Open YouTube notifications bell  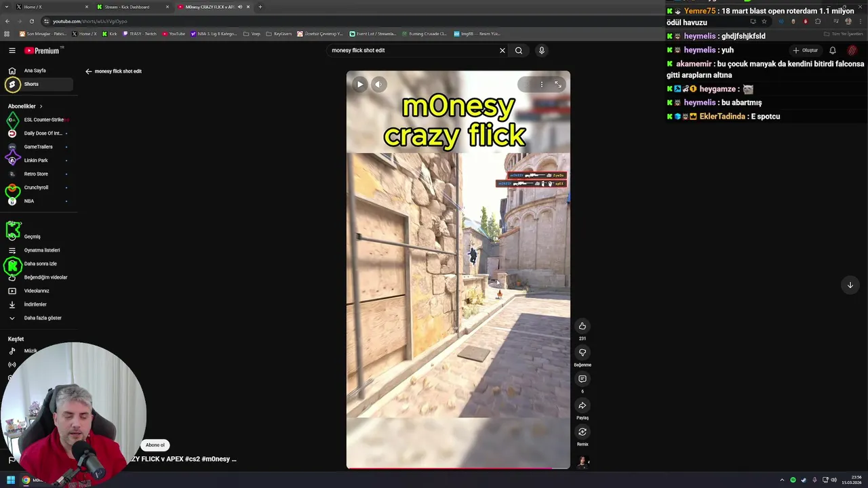tap(833, 50)
